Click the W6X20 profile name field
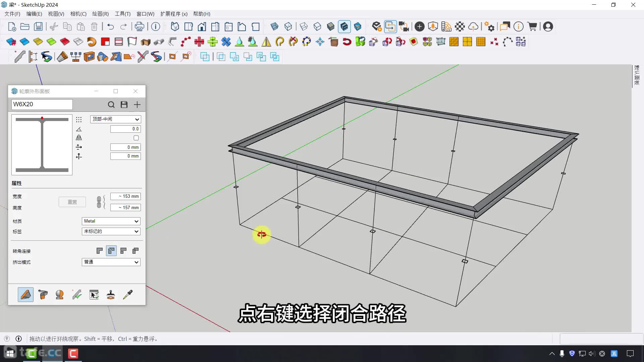The width and height of the screenshot is (644, 362). click(42, 104)
